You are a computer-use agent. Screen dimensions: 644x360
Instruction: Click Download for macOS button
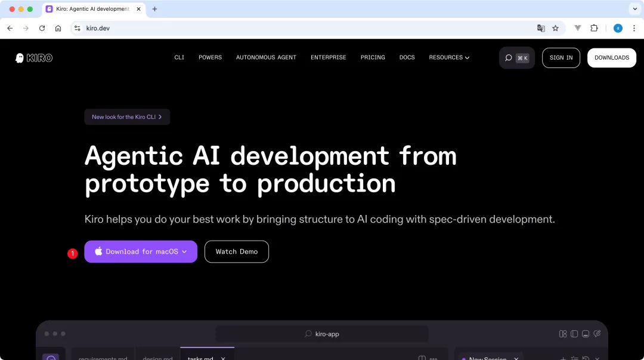point(141,252)
